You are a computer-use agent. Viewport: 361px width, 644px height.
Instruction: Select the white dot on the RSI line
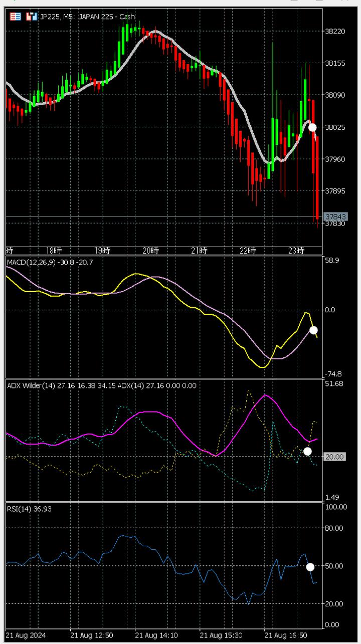coord(310,567)
